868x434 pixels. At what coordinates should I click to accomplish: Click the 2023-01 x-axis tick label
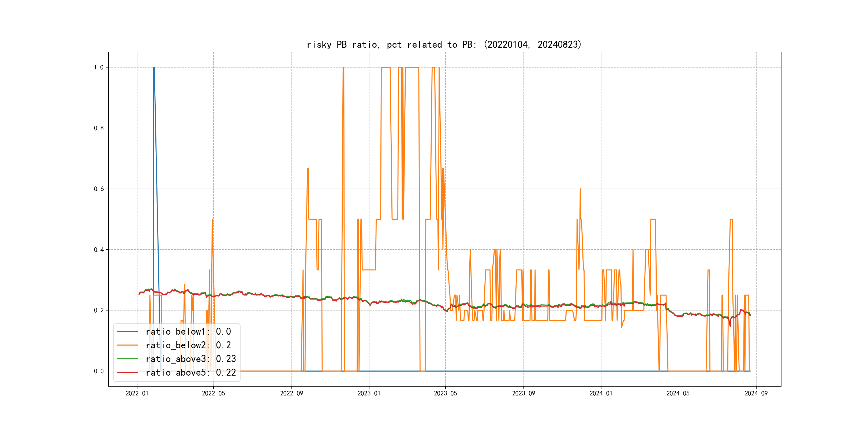tap(369, 394)
